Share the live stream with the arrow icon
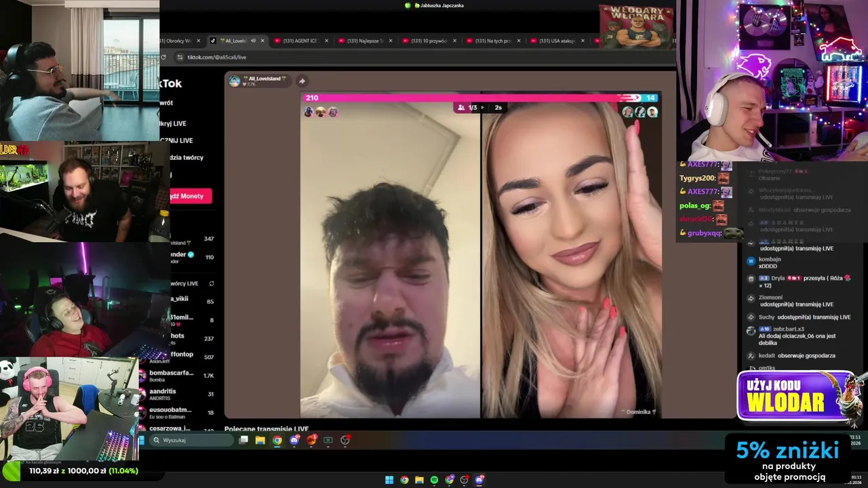868x488 pixels. point(302,81)
